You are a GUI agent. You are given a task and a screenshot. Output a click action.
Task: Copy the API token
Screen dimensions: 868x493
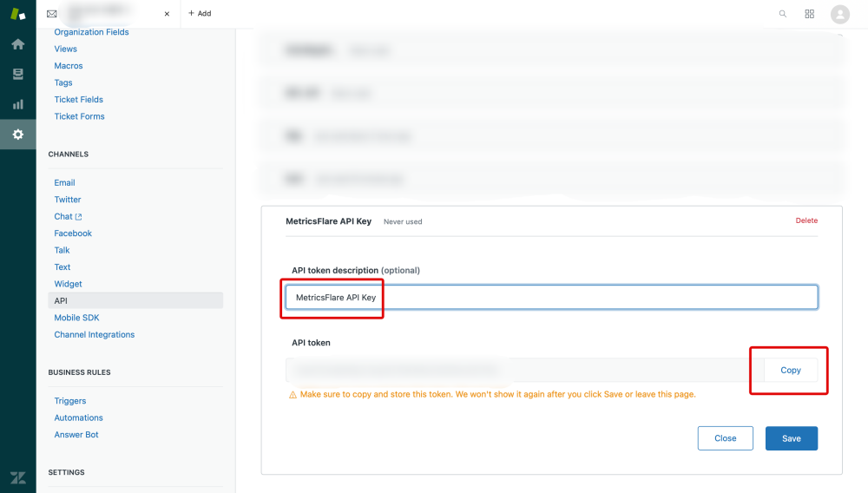point(790,370)
